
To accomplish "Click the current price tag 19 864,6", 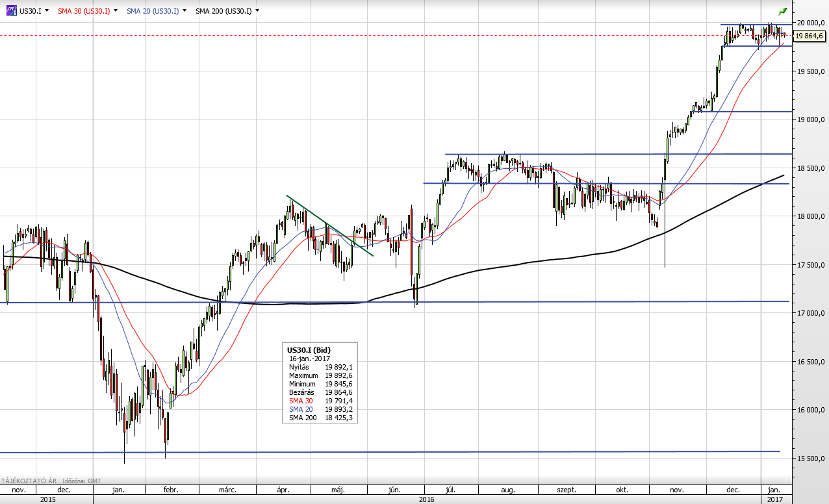I will (x=810, y=35).
